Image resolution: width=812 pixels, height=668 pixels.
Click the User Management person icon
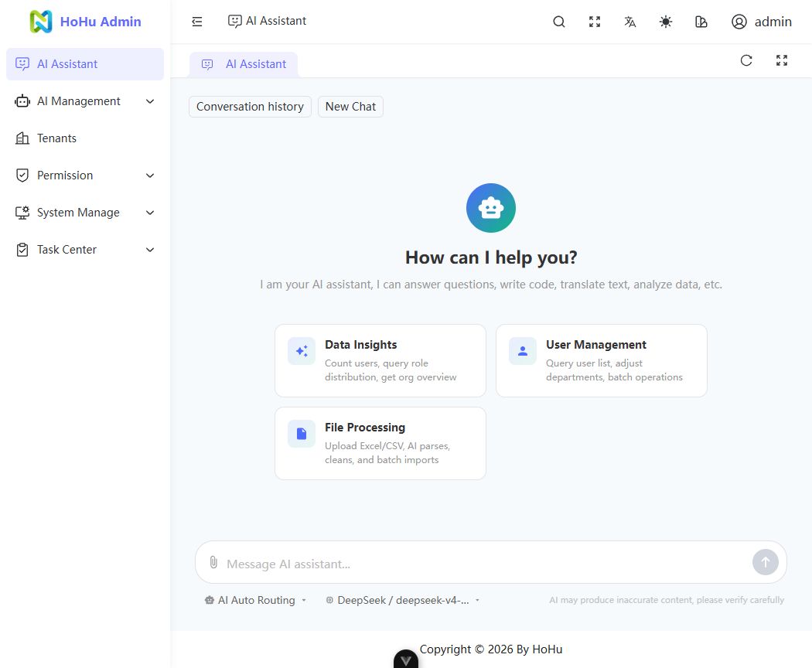point(523,351)
